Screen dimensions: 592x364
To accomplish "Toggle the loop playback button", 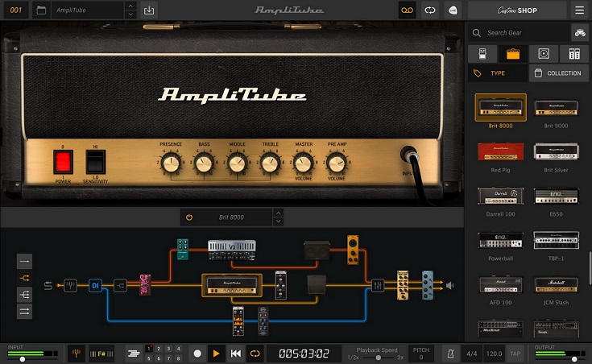I will tap(255, 354).
